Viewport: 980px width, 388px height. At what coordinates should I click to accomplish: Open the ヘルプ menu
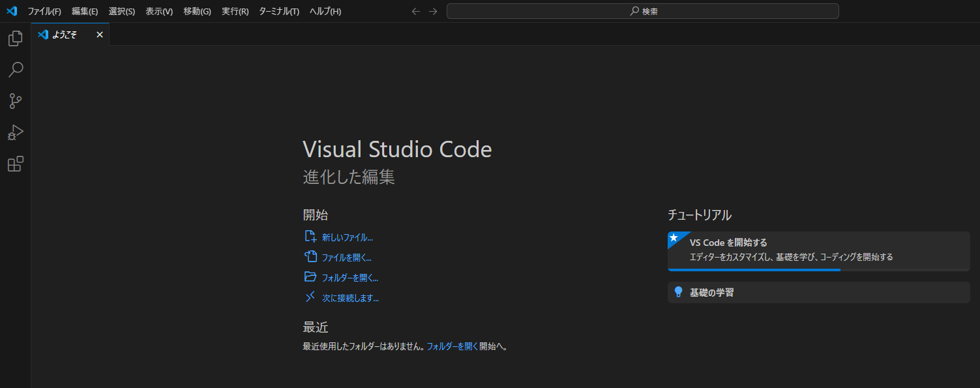324,10
